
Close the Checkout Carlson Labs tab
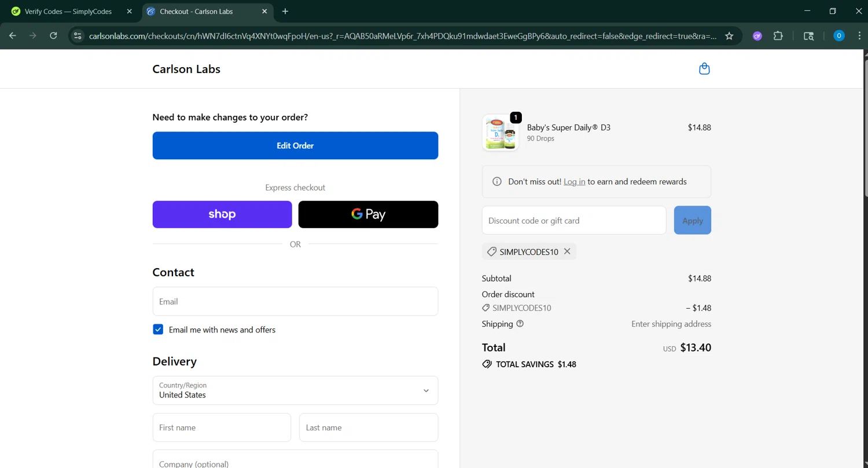(x=264, y=12)
